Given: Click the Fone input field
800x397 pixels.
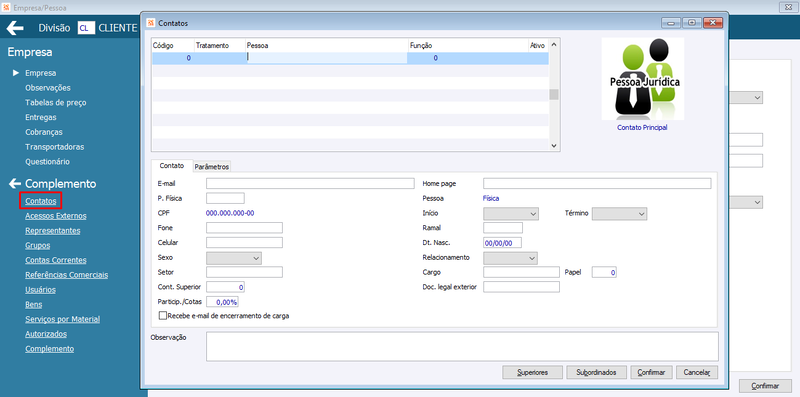Looking at the screenshot, I should coord(244,228).
